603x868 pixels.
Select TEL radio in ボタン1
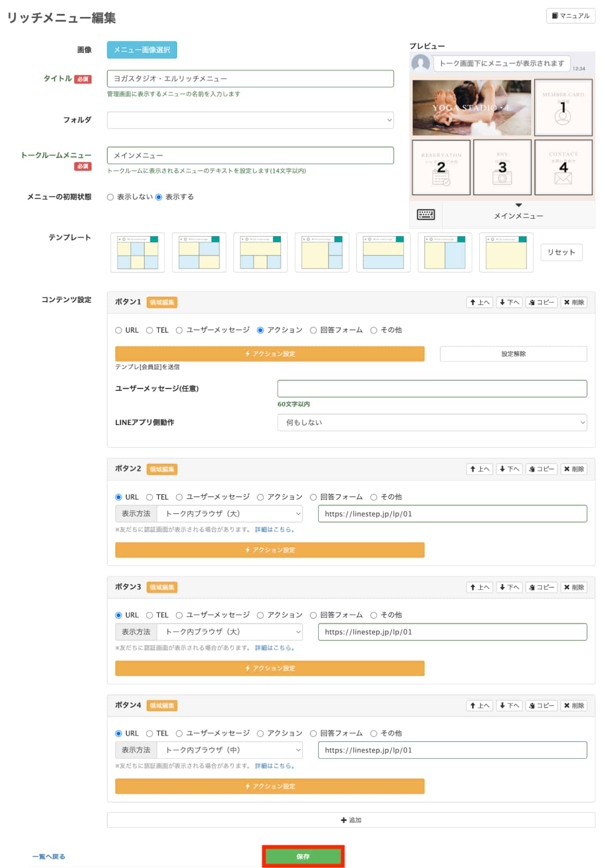149,330
